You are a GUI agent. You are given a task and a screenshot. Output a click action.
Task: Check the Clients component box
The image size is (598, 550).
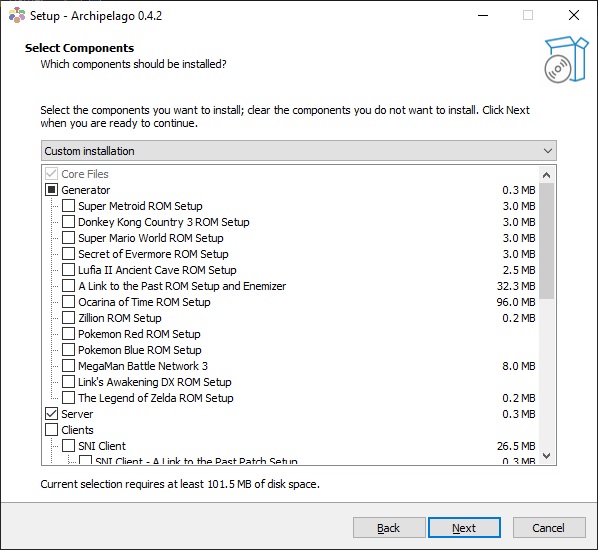click(x=51, y=429)
